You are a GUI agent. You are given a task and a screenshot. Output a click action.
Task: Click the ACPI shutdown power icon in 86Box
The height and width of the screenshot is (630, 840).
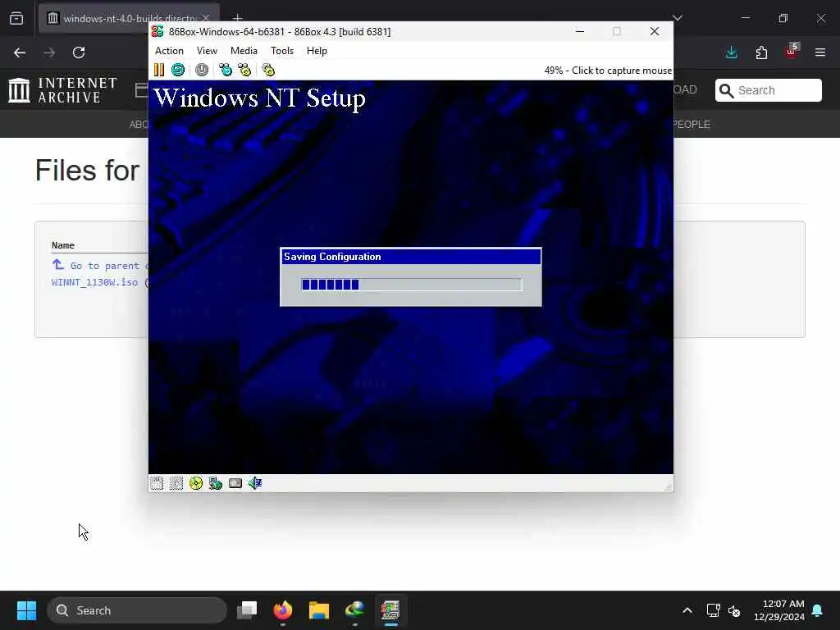click(x=202, y=70)
